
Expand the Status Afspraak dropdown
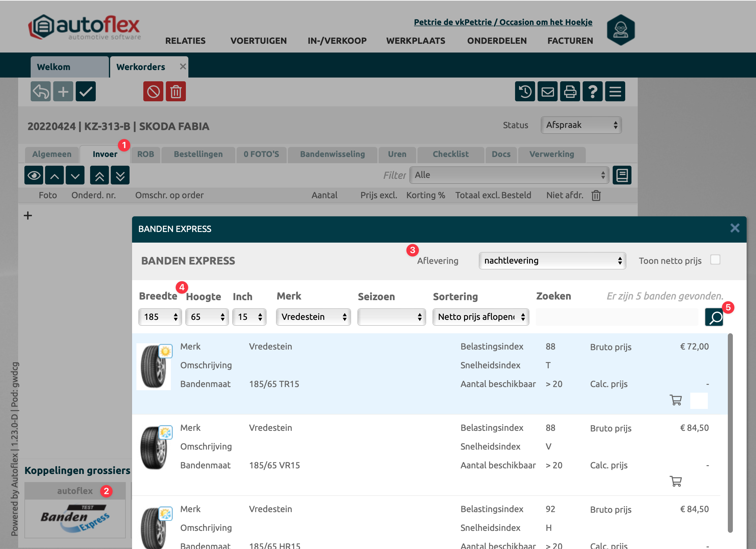tap(581, 125)
